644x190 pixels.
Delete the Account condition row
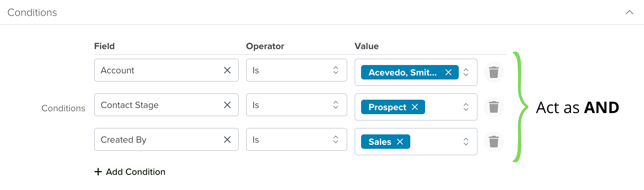(494, 72)
